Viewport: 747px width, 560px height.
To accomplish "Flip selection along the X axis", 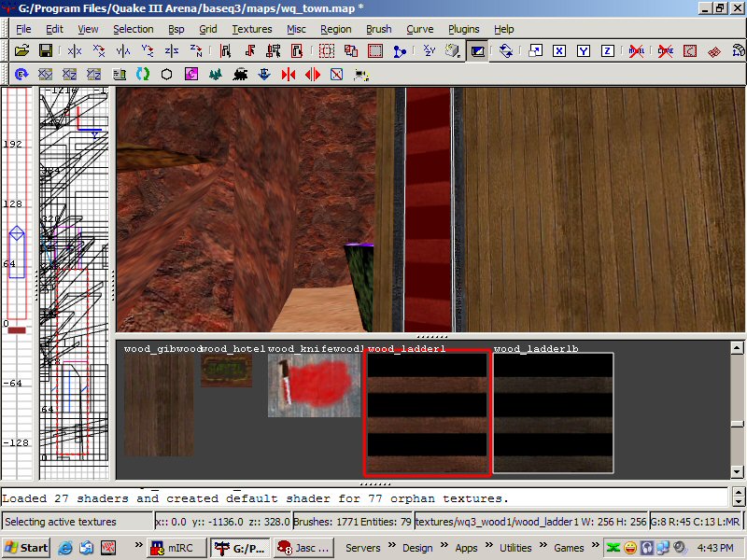I will pos(75,50).
